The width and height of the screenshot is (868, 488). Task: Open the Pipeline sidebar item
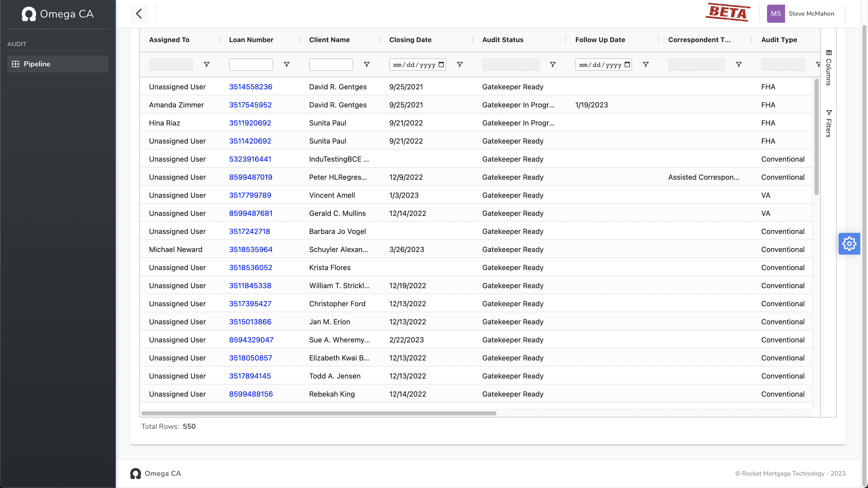[58, 64]
